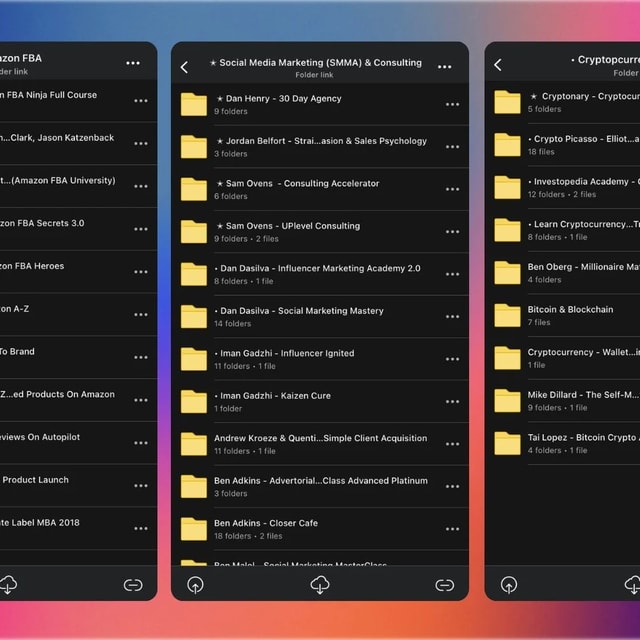Select Iman Gadzhi - Influencer Ignited name
This screenshot has width=640, height=640.
click(284, 353)
